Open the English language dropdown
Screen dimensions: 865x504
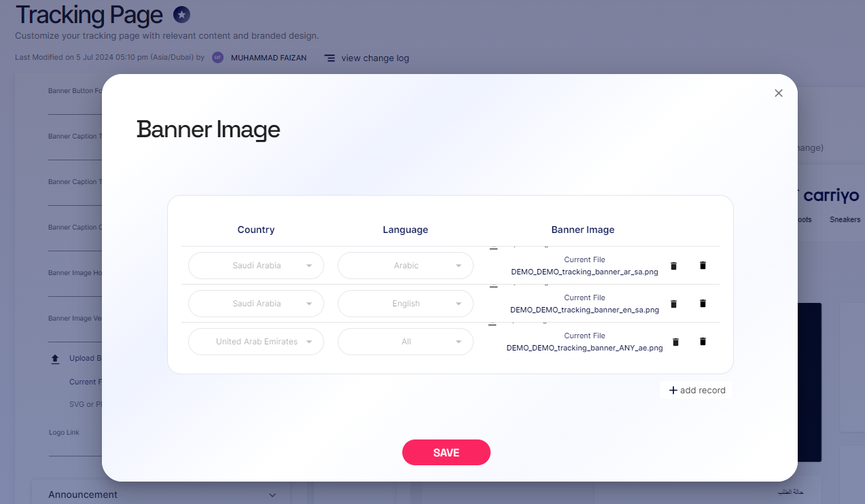coord(406,304)
